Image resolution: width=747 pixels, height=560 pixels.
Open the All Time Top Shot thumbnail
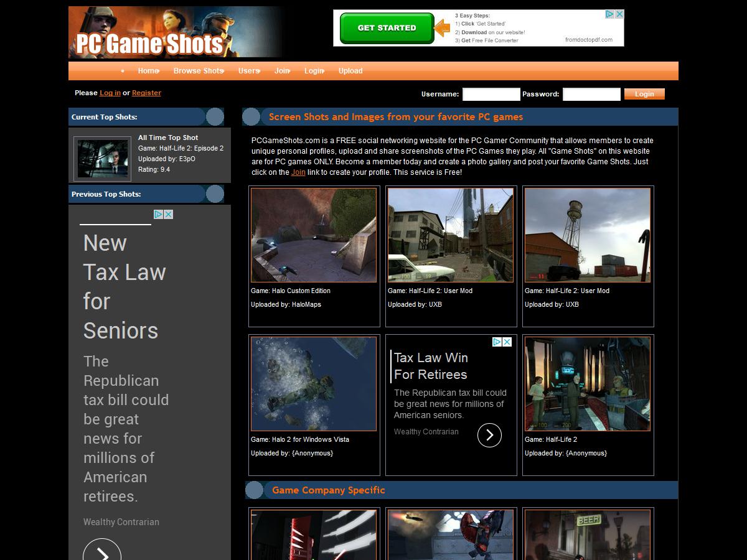[102, 158]
